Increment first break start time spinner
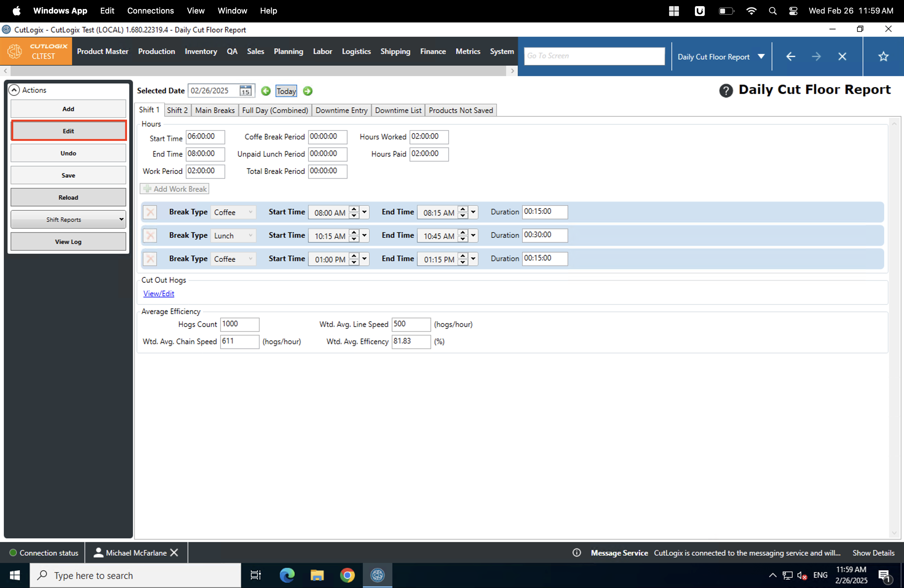The height and width of the screenshot is (588, 904). 354,209
